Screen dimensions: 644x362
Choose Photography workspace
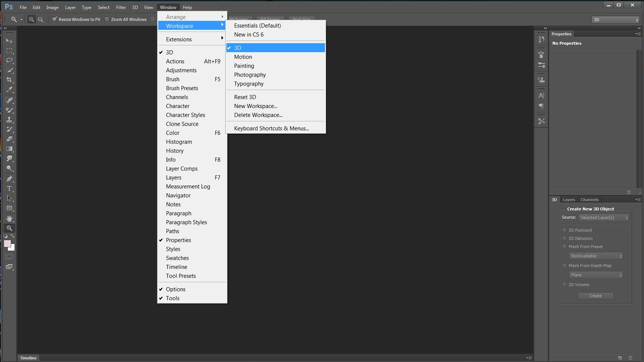point(275,75)
